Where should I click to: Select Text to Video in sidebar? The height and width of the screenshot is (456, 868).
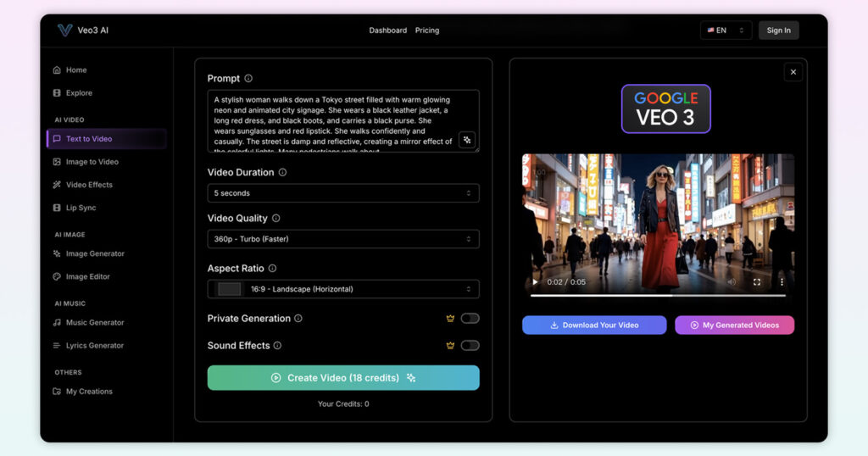click(x=107, y=139)
